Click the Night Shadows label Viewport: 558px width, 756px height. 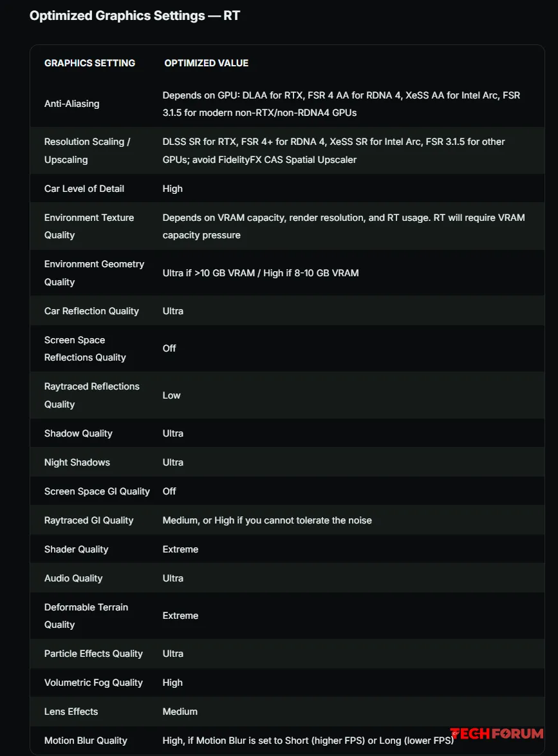[x=77, y=462]
